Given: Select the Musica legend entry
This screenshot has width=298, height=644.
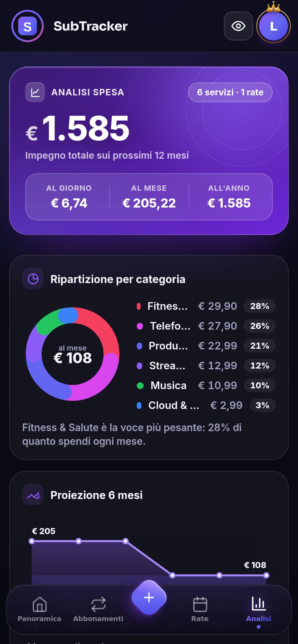Looking at the screenshot, I should (x=206, y=385).
